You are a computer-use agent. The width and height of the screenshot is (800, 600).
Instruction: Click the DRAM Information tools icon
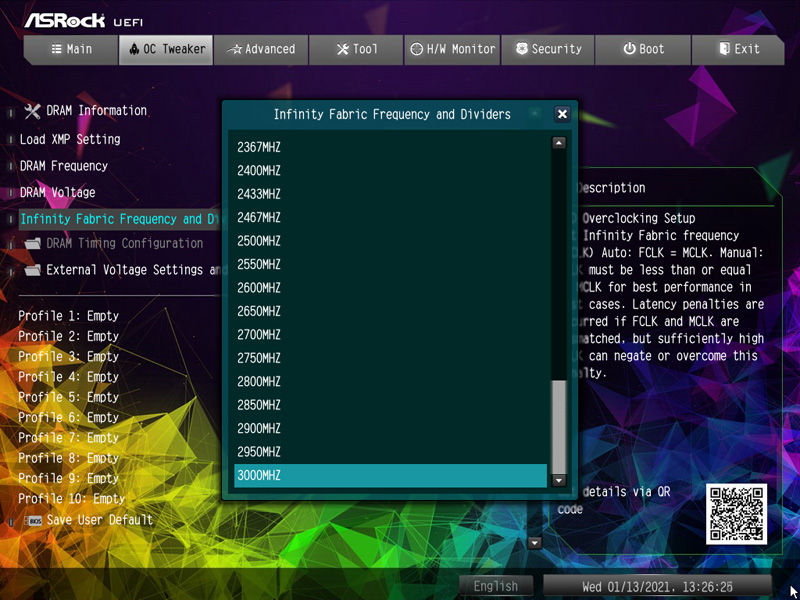(32, 111)
